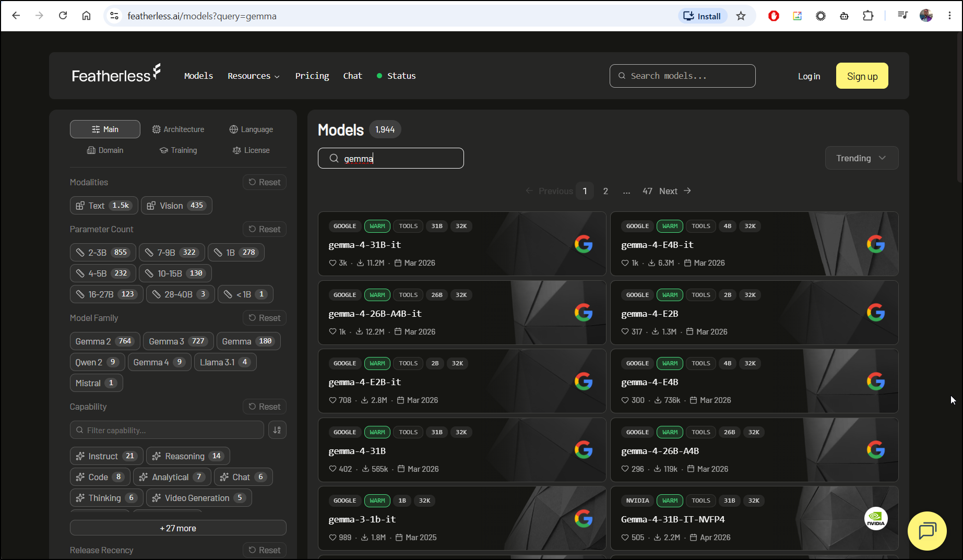Toggle the Llama 3.1 model family filter
963x560 pixels.
click(x=225, y=362)
